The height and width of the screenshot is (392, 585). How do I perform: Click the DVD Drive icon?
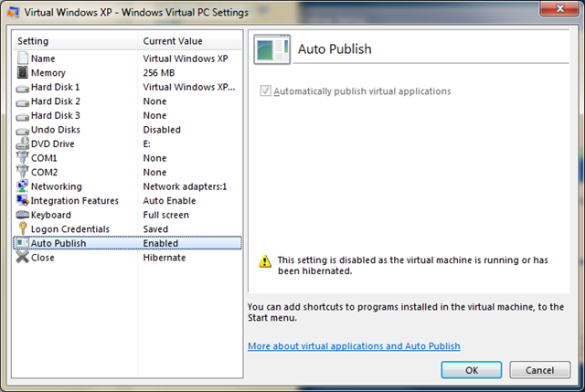[x=23, y=143]
